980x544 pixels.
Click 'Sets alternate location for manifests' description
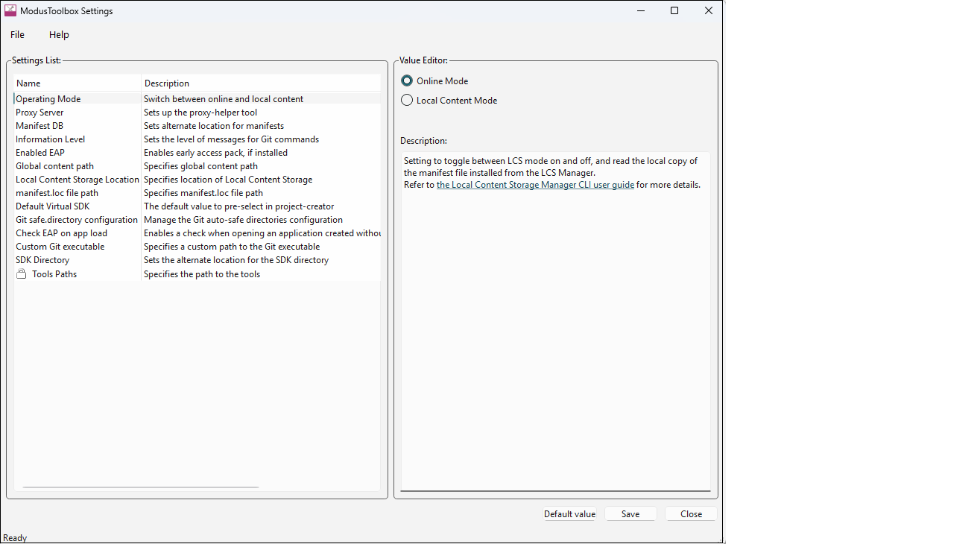(x=214, y=126)
